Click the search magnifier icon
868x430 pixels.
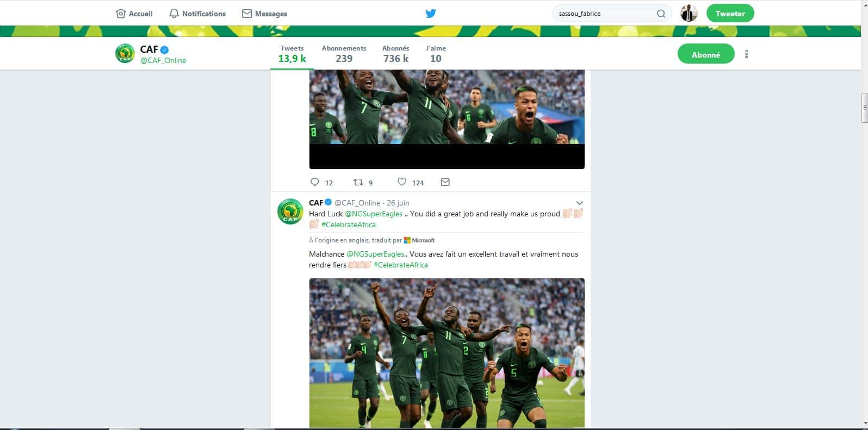[x=661, y=14]
